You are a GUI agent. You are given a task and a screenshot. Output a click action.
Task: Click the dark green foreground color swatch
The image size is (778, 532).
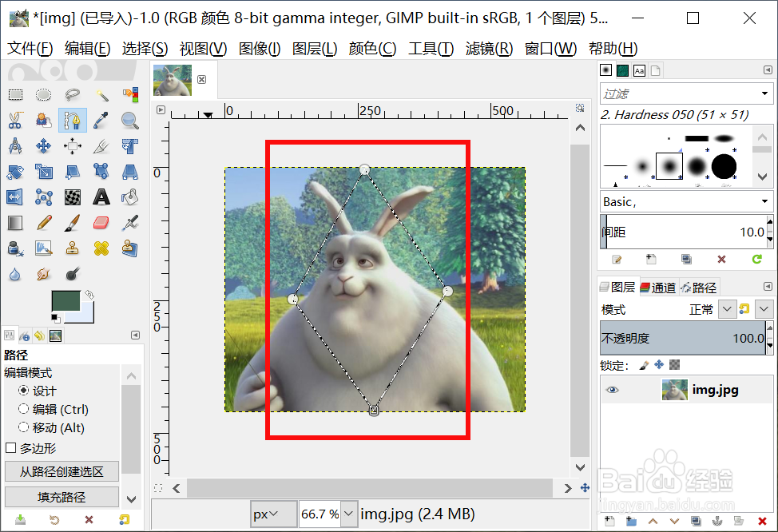(65, 300)
